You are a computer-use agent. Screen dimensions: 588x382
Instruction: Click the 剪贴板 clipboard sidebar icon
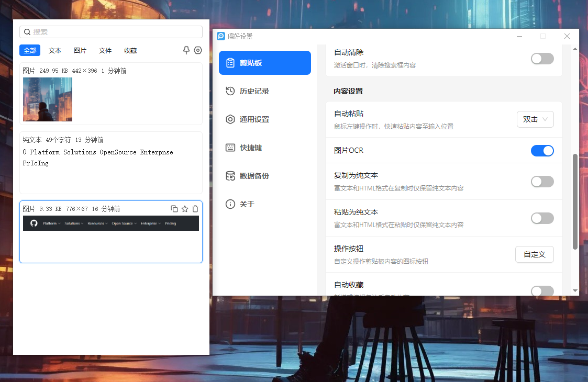point(230,63)
